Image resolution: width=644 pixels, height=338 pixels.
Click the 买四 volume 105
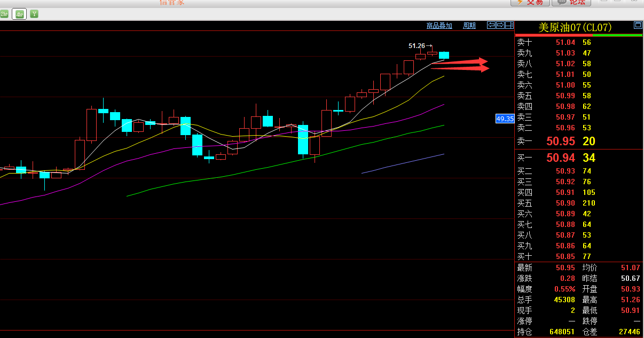tap(589, 192)
